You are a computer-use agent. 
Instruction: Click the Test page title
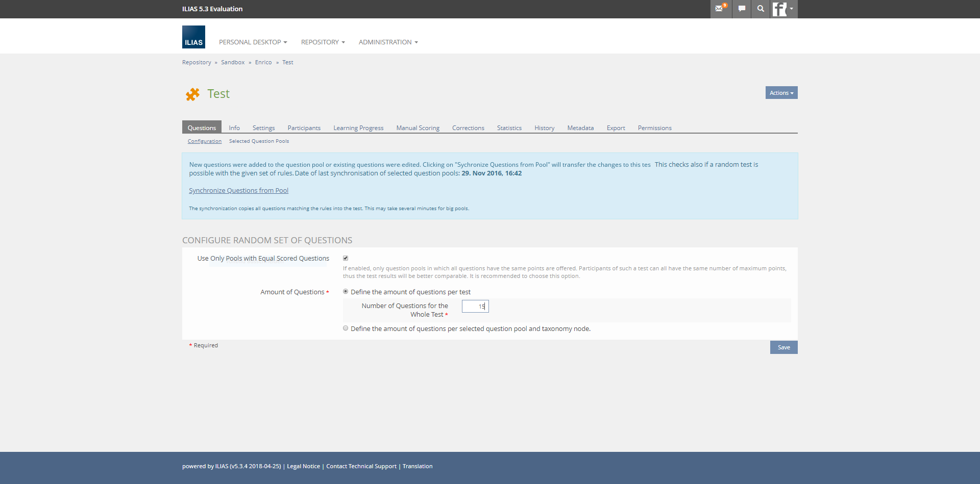pos(218,94)
